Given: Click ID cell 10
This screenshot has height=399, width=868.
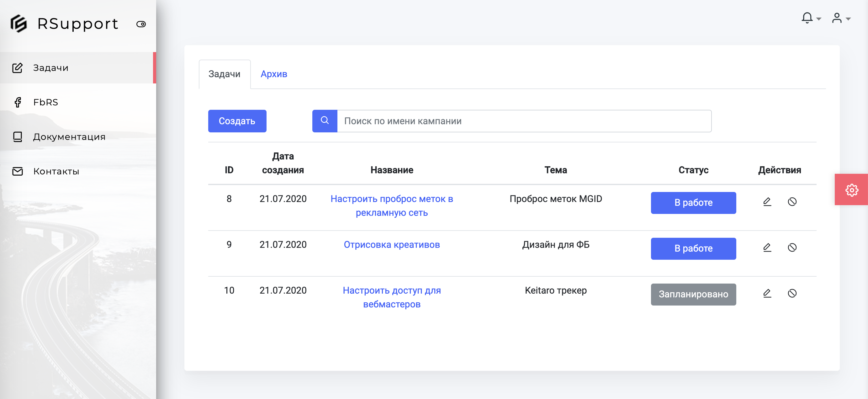Looking at the screenshot, I should [229, 290].
